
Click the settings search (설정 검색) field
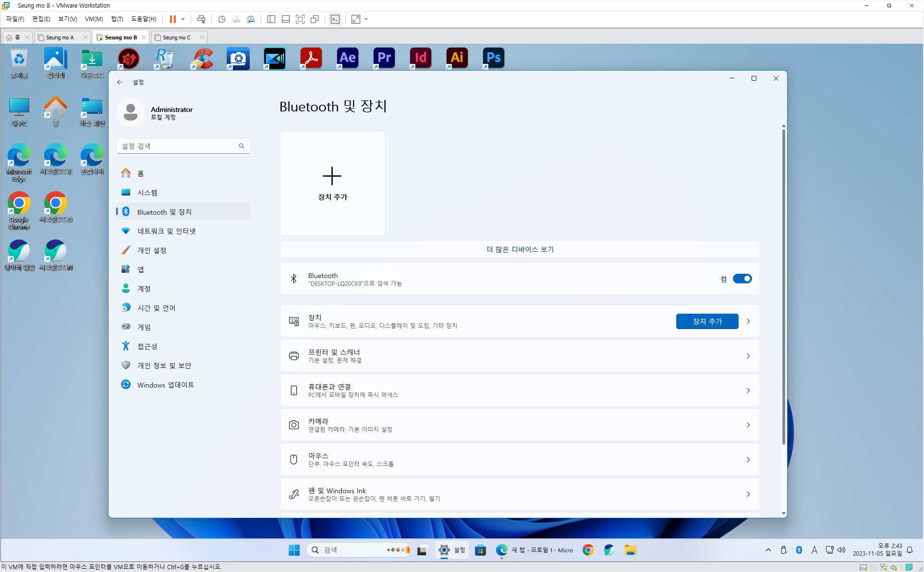(178, 146)
